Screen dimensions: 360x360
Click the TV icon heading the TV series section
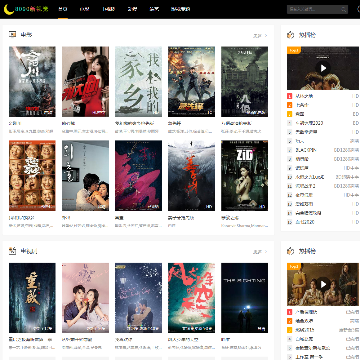point(12,251)
